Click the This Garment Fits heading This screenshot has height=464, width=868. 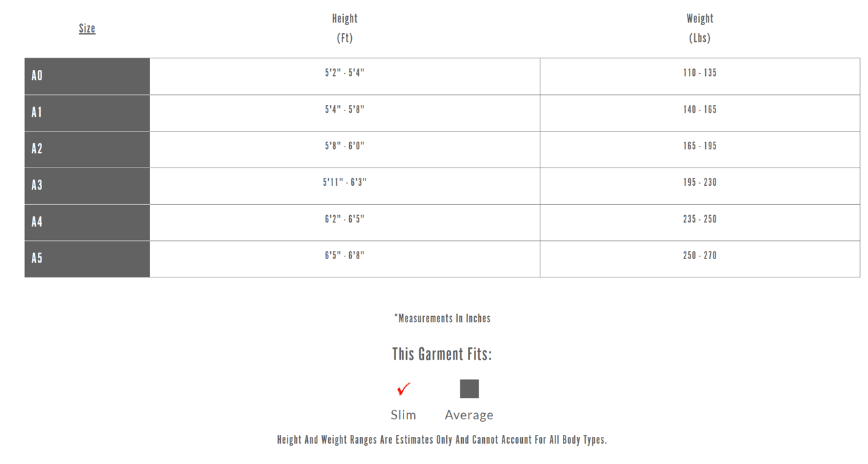tap(442, 354)
